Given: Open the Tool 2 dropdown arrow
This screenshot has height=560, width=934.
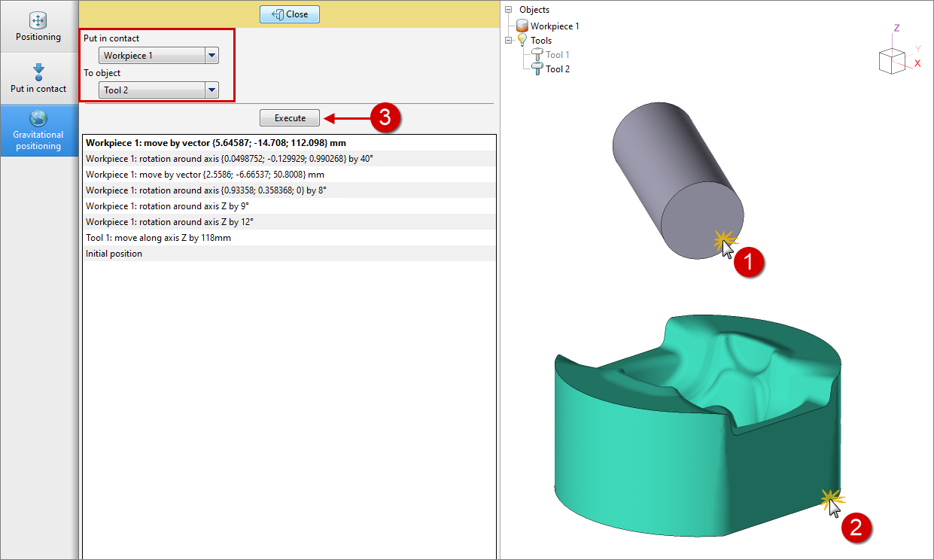Looking at the screenshot, I should [x=211, y=90].
